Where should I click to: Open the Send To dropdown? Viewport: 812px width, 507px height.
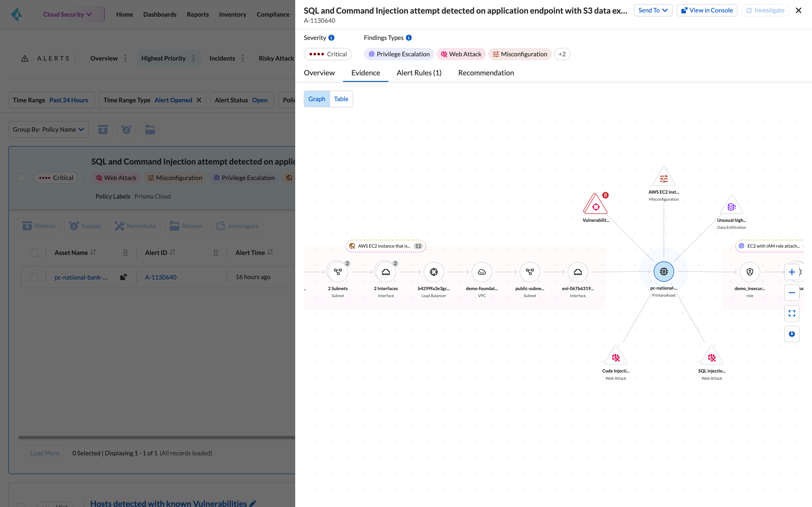pos(652,10)
